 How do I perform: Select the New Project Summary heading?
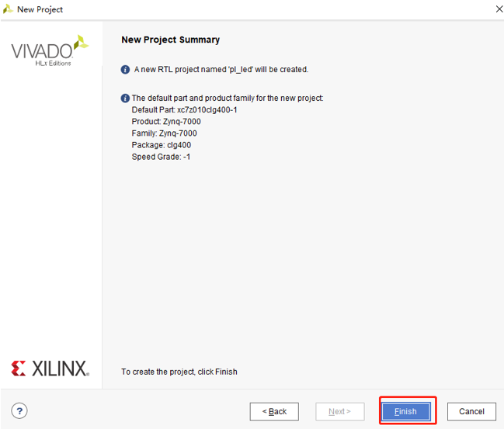pyautogui.click(x=170, y=40)
